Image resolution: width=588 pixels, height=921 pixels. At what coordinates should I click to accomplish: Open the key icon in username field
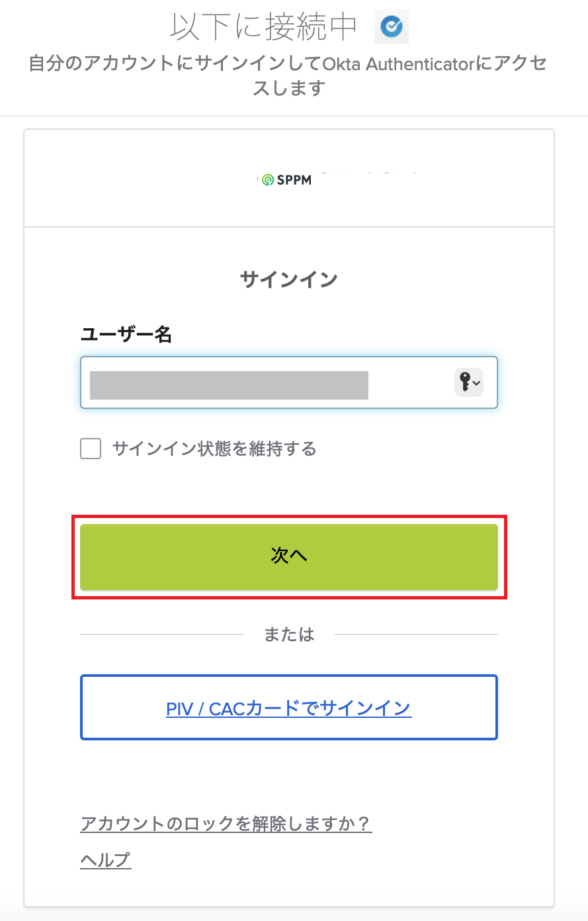pos(465,382)
